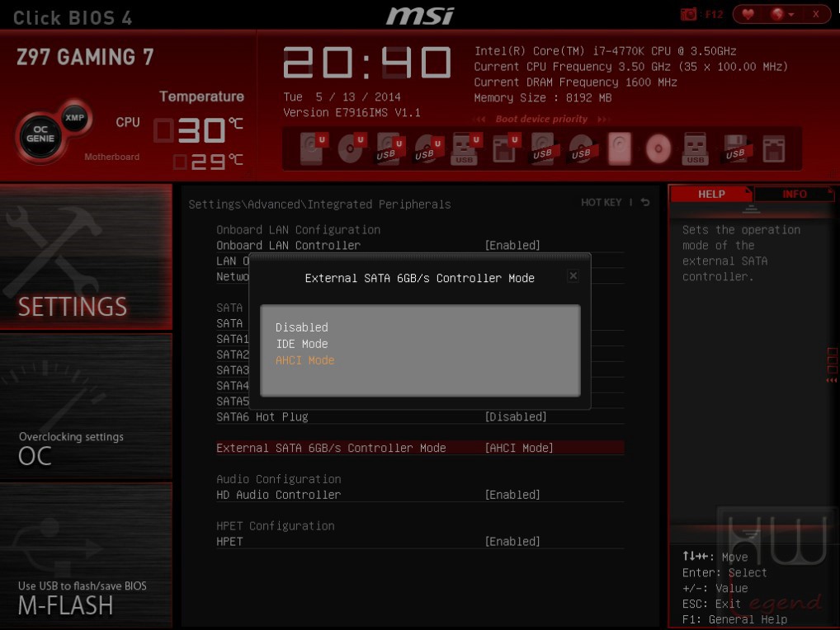The width and height of the screenshot is (840, 630).
Task: Choose AHCI Mode in the dialog
Action: (304, 360)
